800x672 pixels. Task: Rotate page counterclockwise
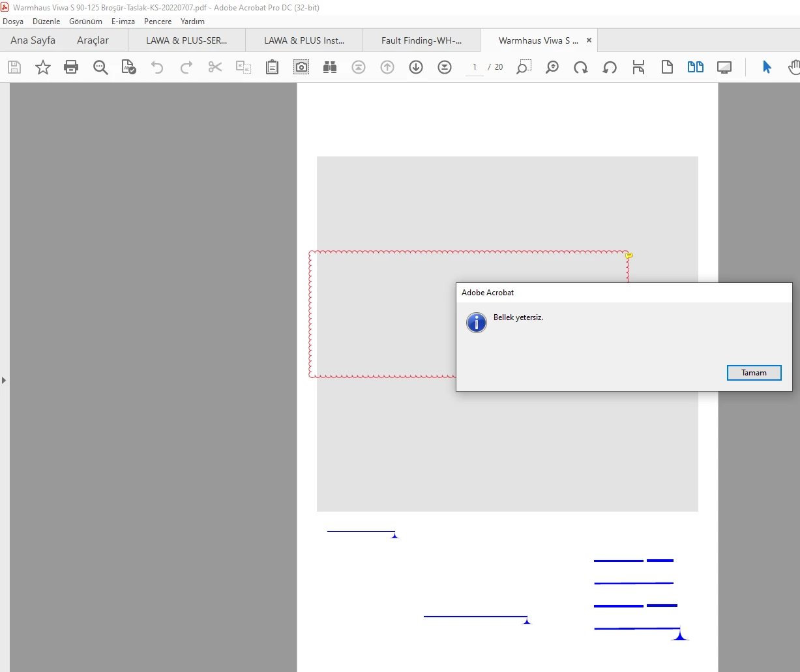click(610, 67)
